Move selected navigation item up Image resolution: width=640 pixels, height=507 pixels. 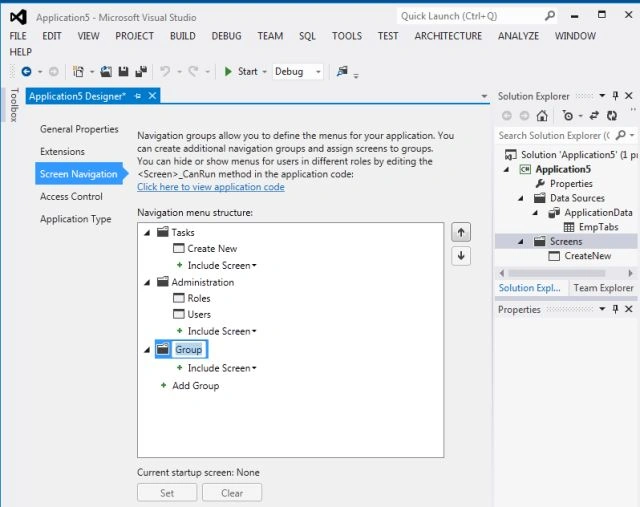click(461, 232)
